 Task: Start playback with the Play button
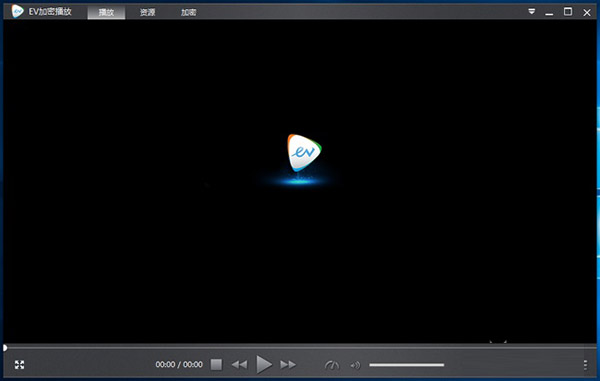pyautogui.click(x=264, y=364)
